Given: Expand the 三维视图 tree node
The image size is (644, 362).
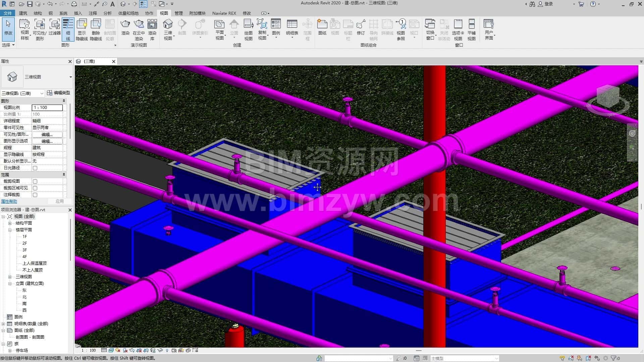Looking at the screenshot, I should pos(10,277).
